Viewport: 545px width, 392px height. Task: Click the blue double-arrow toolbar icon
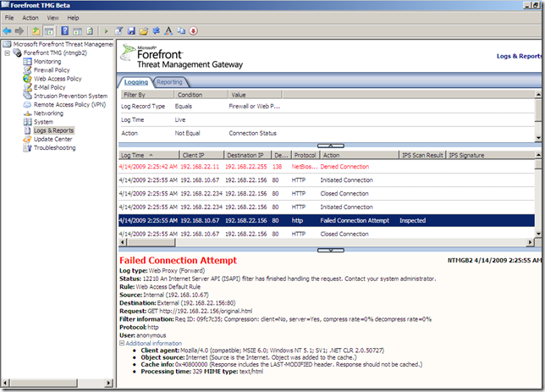pos(156,31)
